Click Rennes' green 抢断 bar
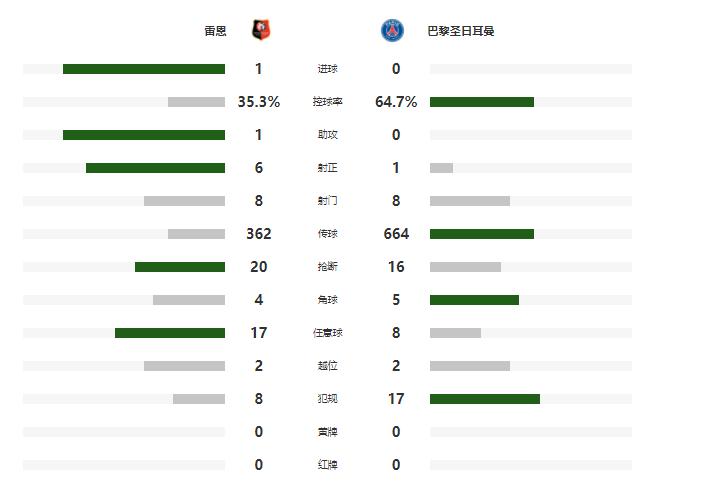The height and width of the screenshot is (490, 703). tap(180, 267)
